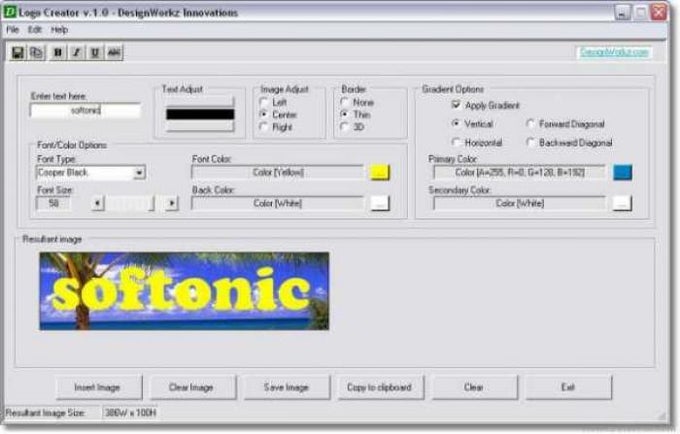The width and height of the screenshot is (680, 434).
Task: Open the blue Primary Color picker button
Action: coord(622,173)
